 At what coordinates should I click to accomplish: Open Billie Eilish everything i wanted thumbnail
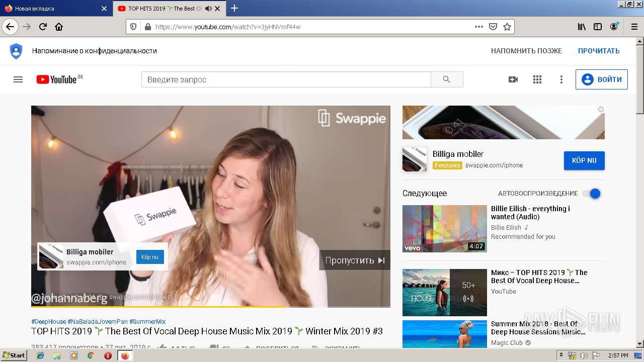coord(445,229)
